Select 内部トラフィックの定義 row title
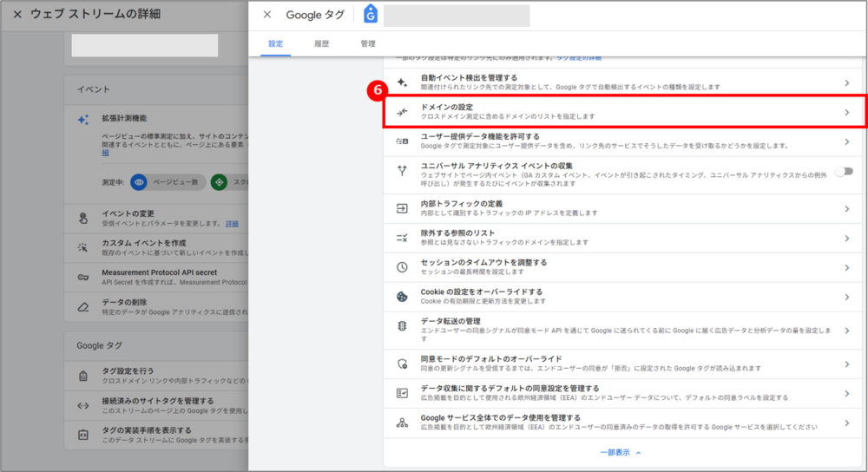This screenshot has height=472, width=868. click(x=462, y=204)
